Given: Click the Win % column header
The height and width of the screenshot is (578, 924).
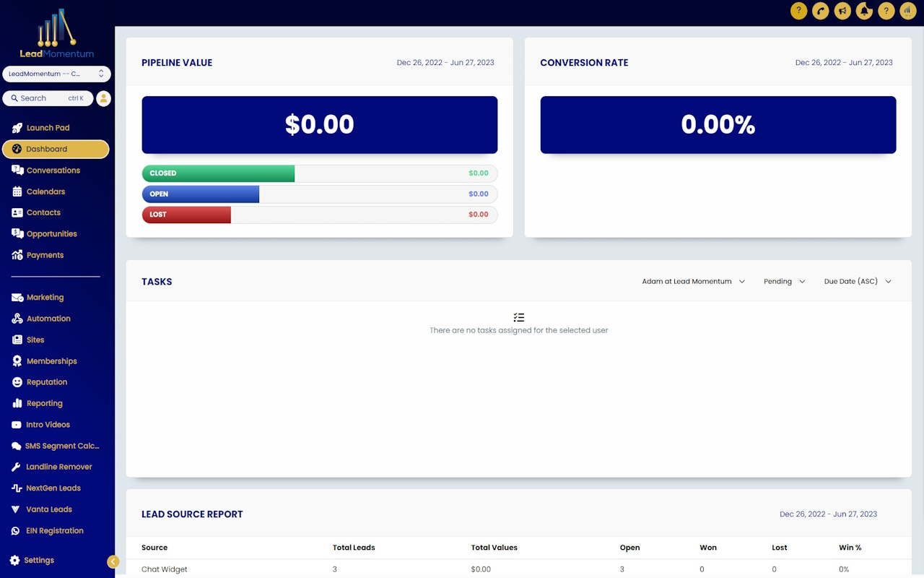Looking at the screenshot, I should [x=850, y=548].
